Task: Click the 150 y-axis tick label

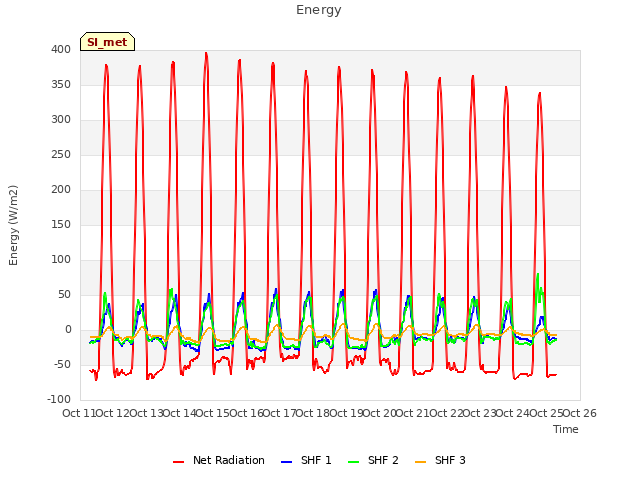Action: click(61, 225)
